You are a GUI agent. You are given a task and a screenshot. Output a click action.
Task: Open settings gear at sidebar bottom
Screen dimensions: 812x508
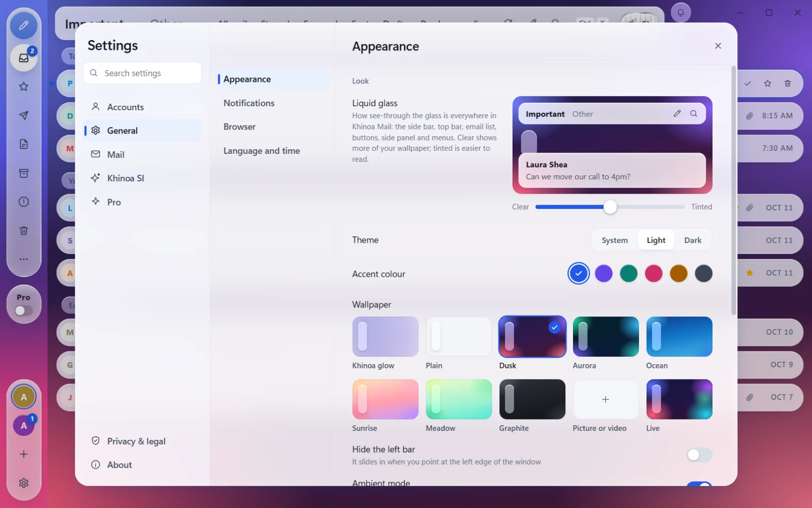(24, 483)
